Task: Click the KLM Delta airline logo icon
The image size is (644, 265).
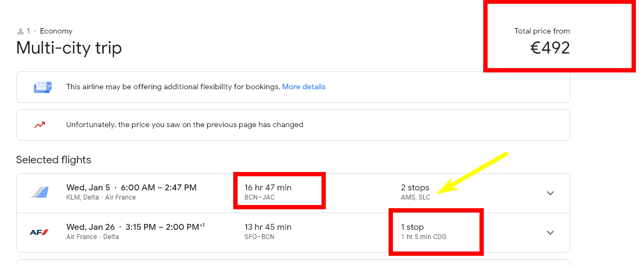Action: 40,193
